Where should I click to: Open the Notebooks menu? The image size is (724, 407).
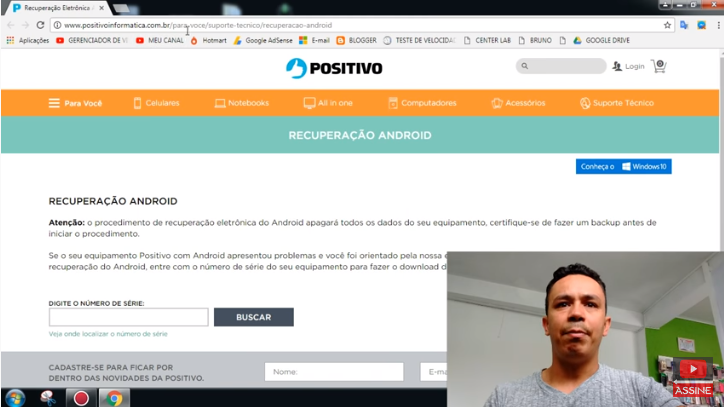(241, 103)
